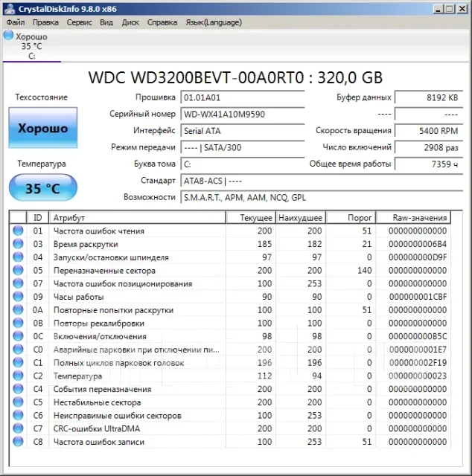The width and height of the screenshot is (472, 476).
Task: Select attribute text Часы работы
Action: tap(78, 297)
